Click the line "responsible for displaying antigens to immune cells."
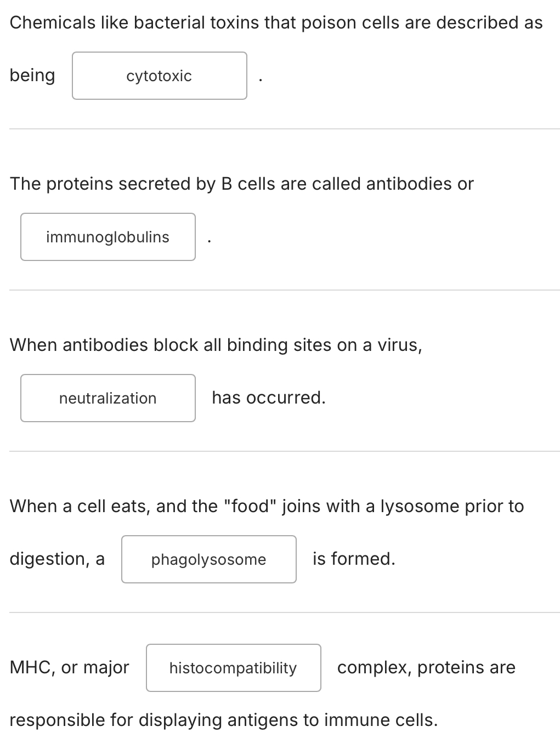The image size is (560, 749). [x=224, y=720]
